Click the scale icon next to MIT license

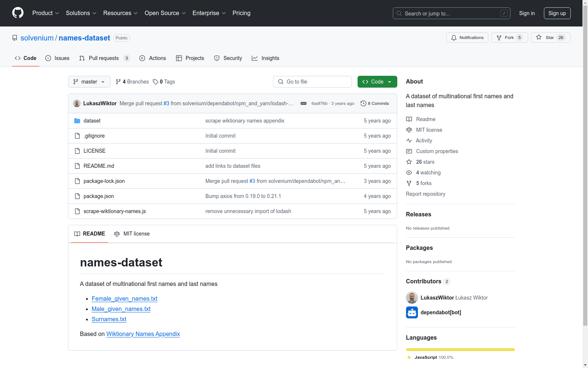409,130
